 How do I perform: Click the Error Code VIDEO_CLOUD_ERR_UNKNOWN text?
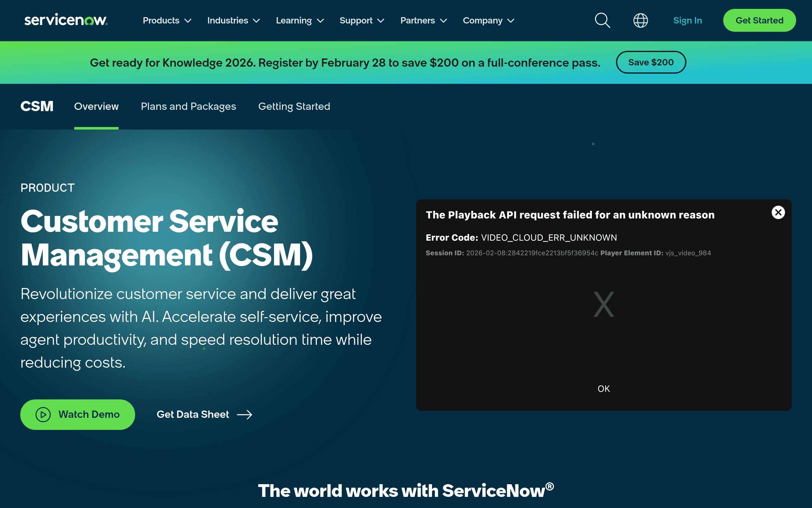point(521,237)
